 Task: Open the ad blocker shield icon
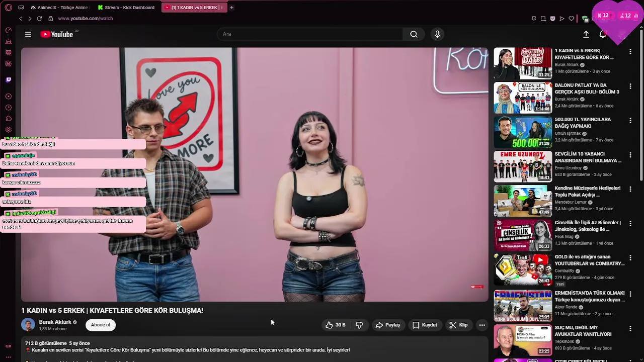(552, 19)
